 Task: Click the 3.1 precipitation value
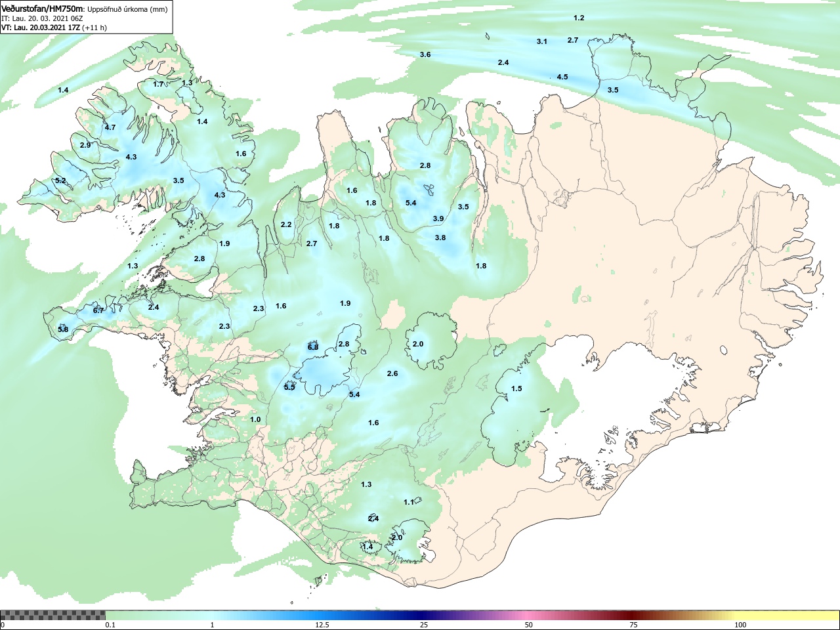click(x=542, y=41)
